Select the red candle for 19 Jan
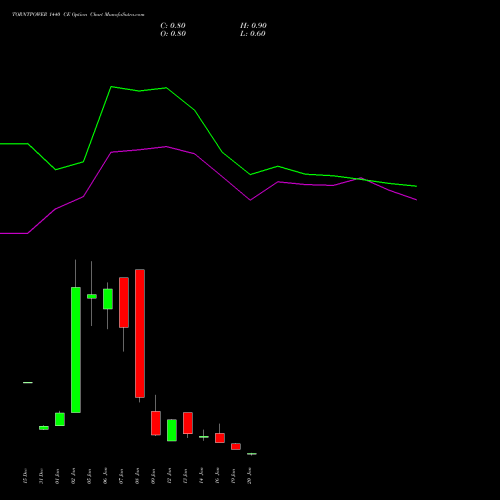Viewport: 500px width, 500px height. click(236, 447)
